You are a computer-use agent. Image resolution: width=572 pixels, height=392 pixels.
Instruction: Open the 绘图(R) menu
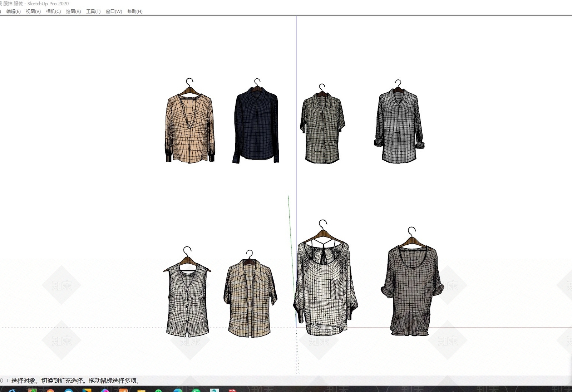[x=73, y=11]
